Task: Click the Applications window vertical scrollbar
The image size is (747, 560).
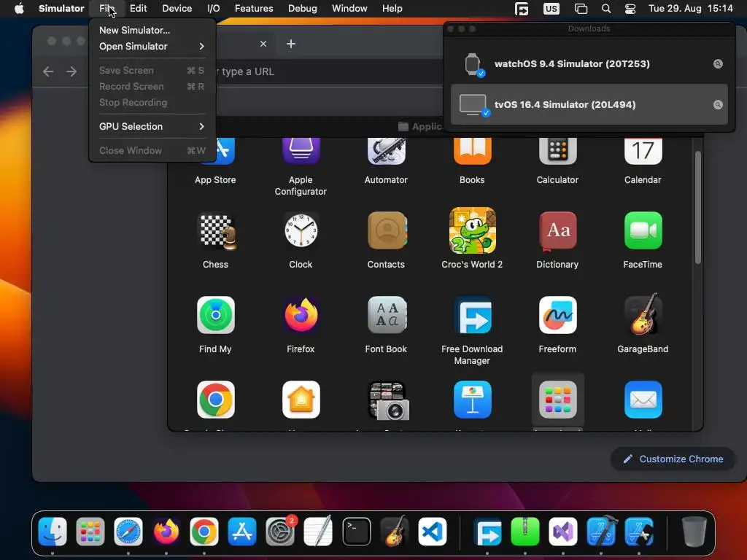Action: click(698, 208)
